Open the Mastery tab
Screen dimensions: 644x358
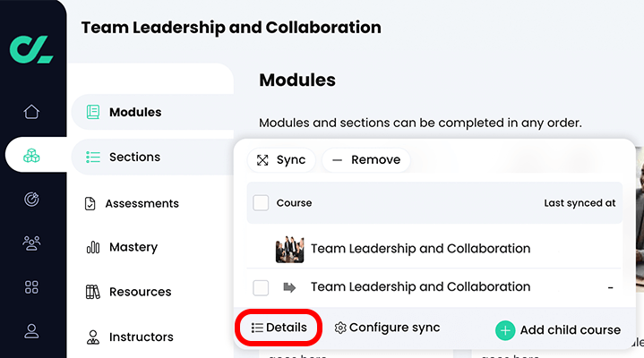[x=133, y=247]
